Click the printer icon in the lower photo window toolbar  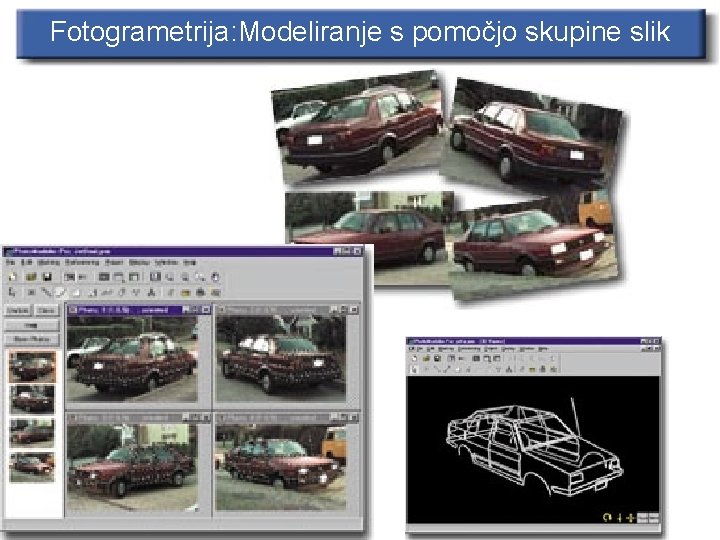pos(200,292)
